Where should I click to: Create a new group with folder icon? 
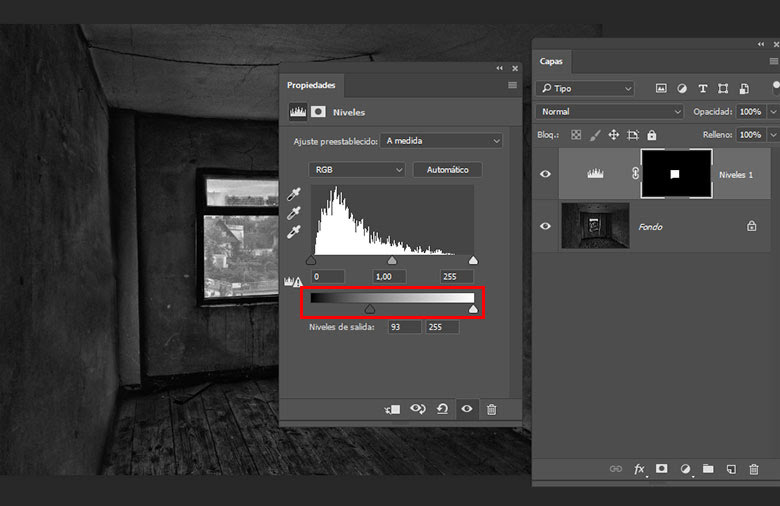708,468
